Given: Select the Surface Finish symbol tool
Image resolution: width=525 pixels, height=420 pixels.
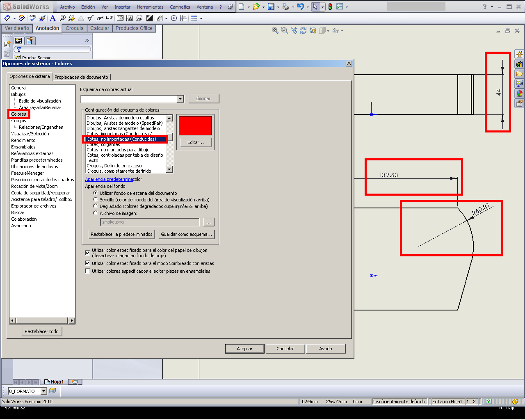Looking at the screenshot, I should click(x=90, y=18).
